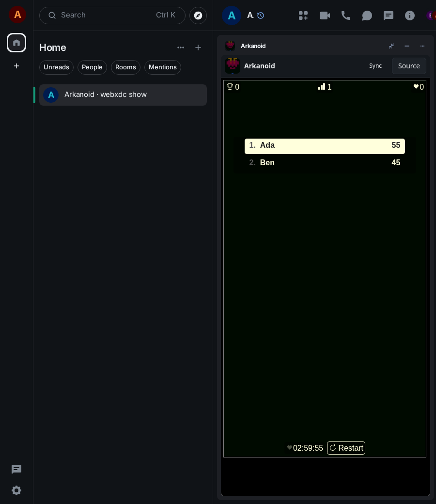The width and height of the screenshot is (436, 504).
Task: Open the three-dot menu of the Arkanoid widget
Action: pos(422,46)
